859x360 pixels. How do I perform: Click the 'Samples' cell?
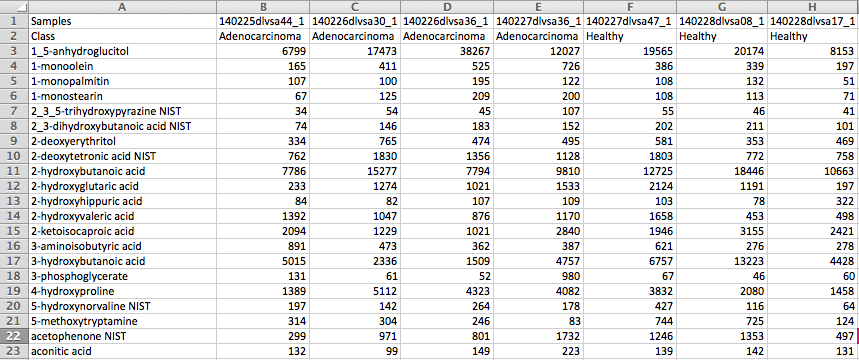(122, 22)
